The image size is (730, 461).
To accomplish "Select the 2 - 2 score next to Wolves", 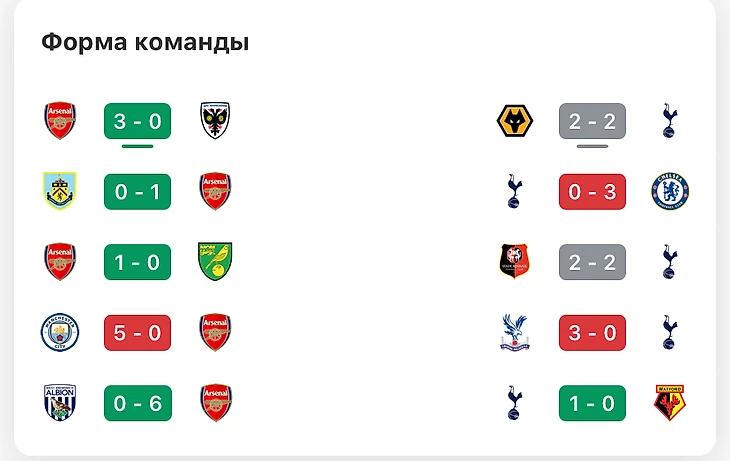I will click(592, 121).
